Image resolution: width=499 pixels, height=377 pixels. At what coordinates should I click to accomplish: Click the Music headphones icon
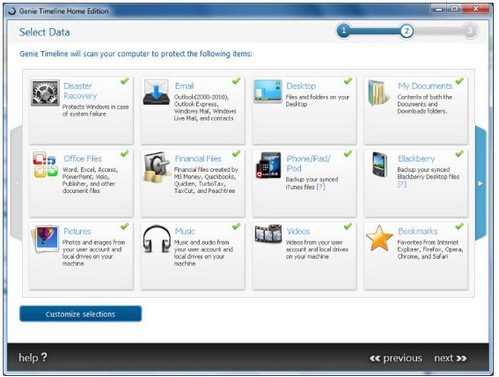(x=156, y=239)
